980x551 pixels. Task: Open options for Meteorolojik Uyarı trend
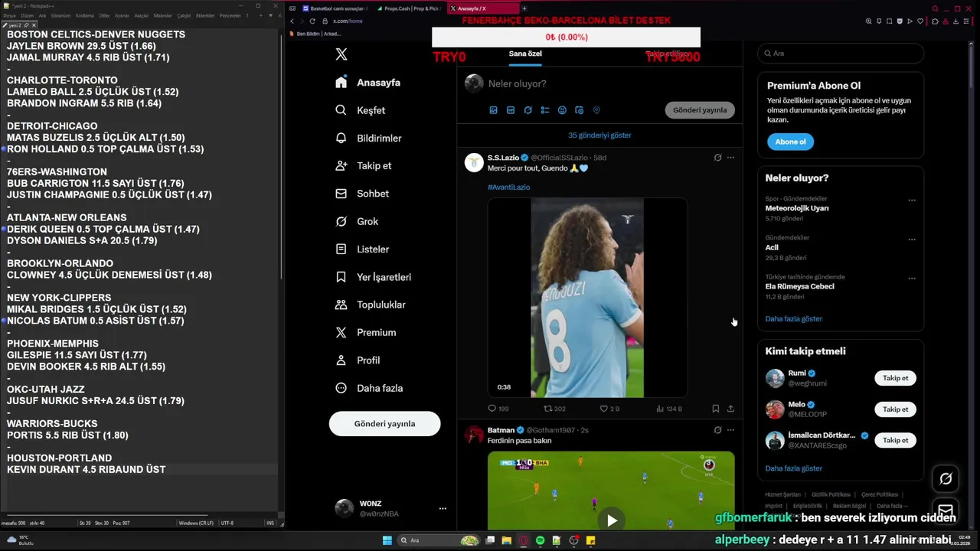[912, 201]
